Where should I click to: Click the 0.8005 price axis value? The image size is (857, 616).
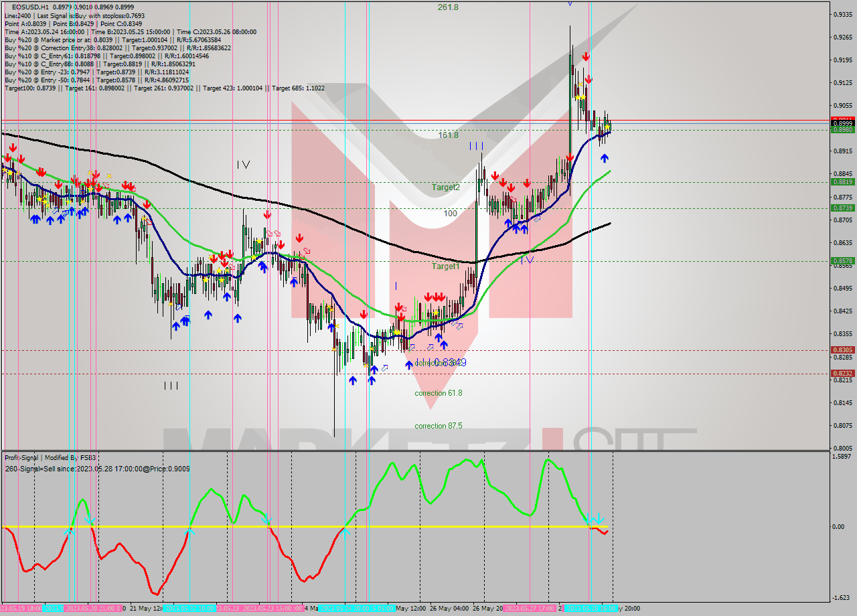coord(842,448)
